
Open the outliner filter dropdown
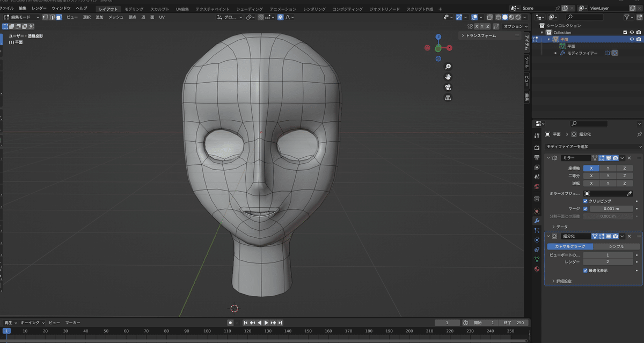(628, 17)
